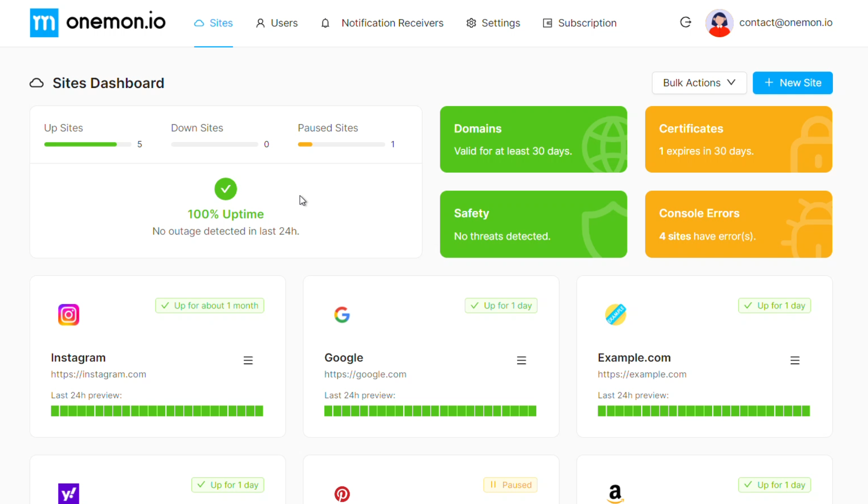
Task: Click the onemon.io logo
Action: (x=97, y=22)
